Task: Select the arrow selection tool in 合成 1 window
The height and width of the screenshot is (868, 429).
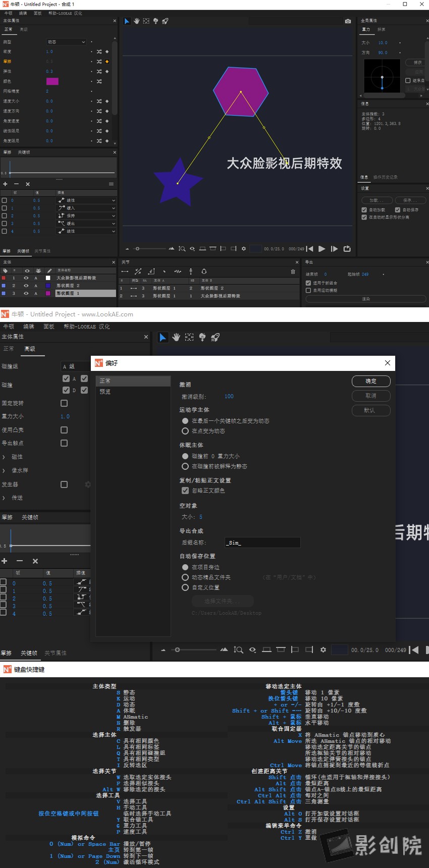Action: pyautogui.click(x=127, y=21)
